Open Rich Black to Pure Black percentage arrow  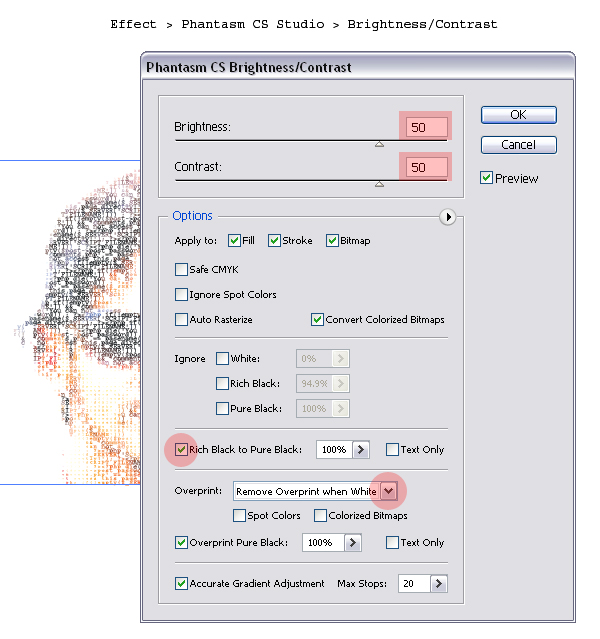pos(361,450)
